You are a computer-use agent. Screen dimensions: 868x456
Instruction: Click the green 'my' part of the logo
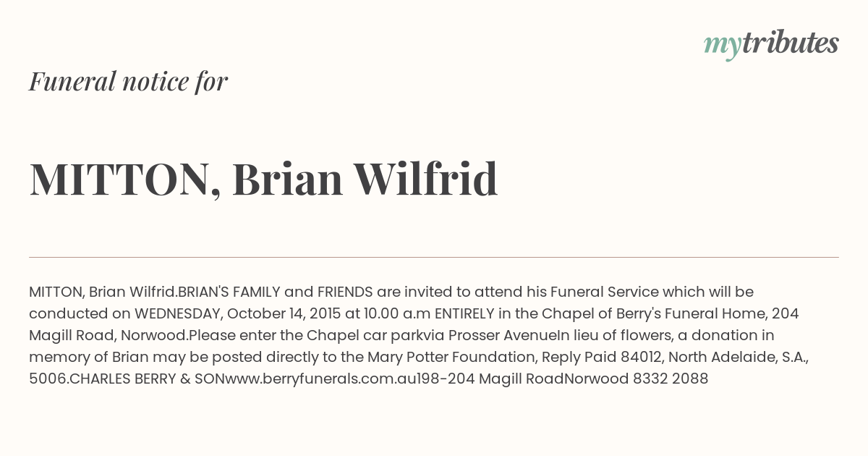tap(722, 47)
